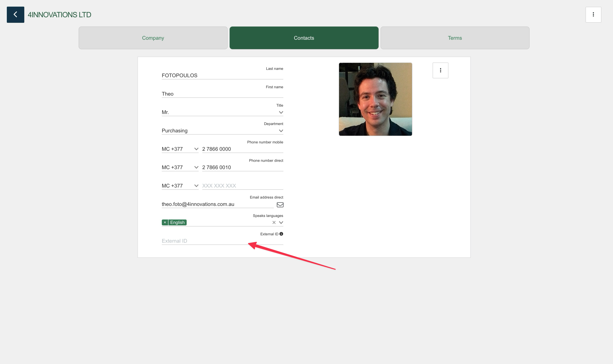Open the top-right three-dot menu

point(593,15)
